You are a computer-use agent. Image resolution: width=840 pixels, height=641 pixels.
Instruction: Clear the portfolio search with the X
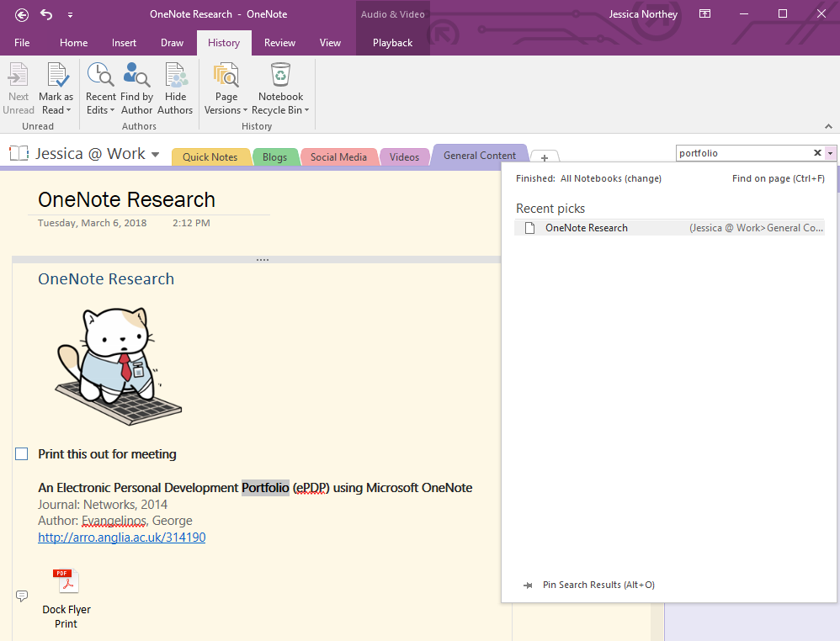coord(817,153)
